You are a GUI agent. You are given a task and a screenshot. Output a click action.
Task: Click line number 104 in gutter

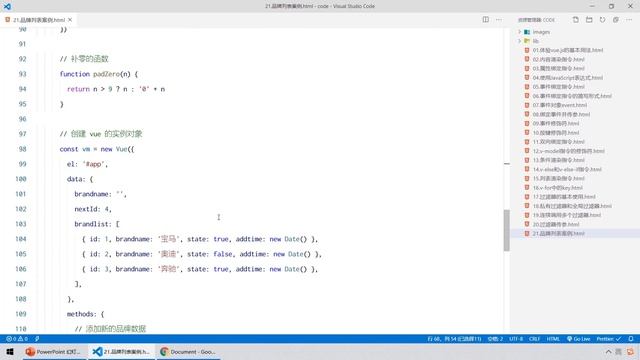pyautogui.click(x=21, y=239)
